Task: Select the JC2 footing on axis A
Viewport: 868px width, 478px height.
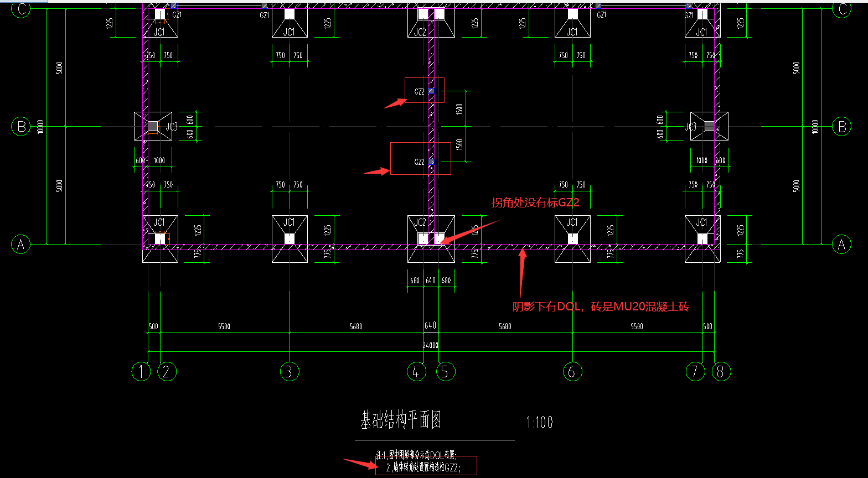Action: tap(431, 238)
